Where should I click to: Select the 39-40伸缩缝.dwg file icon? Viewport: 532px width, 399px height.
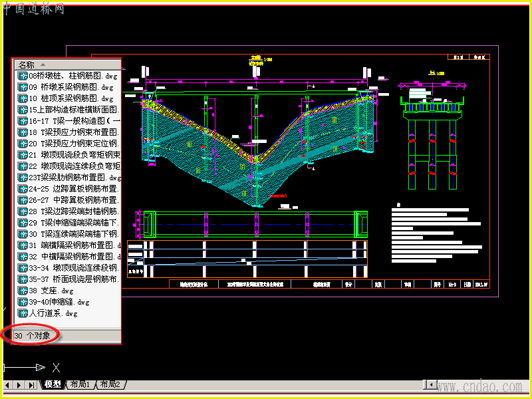tap(23, 302)
